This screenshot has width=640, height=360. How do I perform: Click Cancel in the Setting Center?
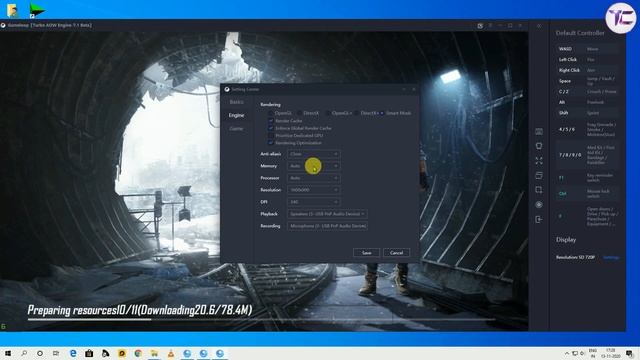(x=396, y=253)
